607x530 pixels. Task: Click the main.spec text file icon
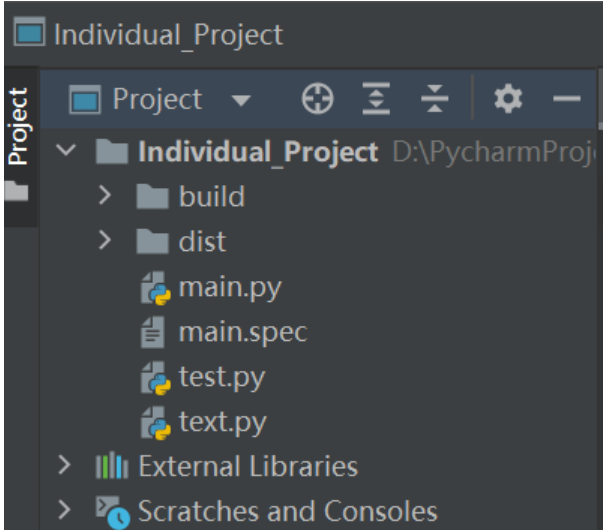153,332
